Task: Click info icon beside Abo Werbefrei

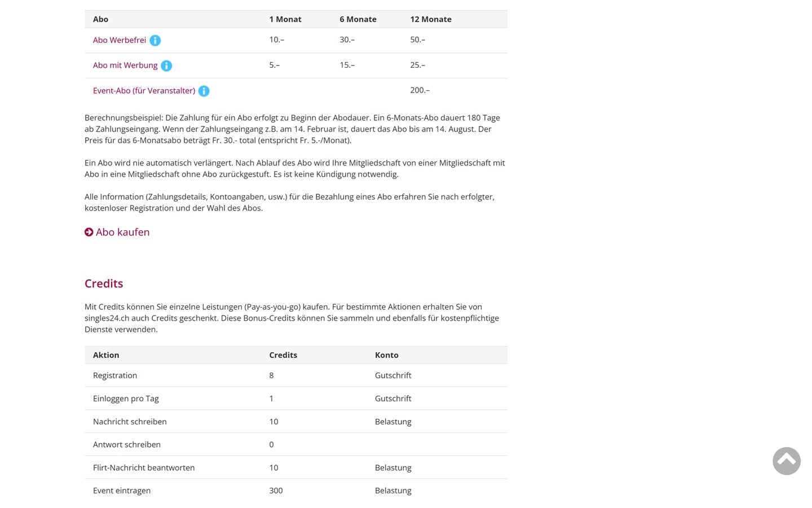Action: point(155,41)
